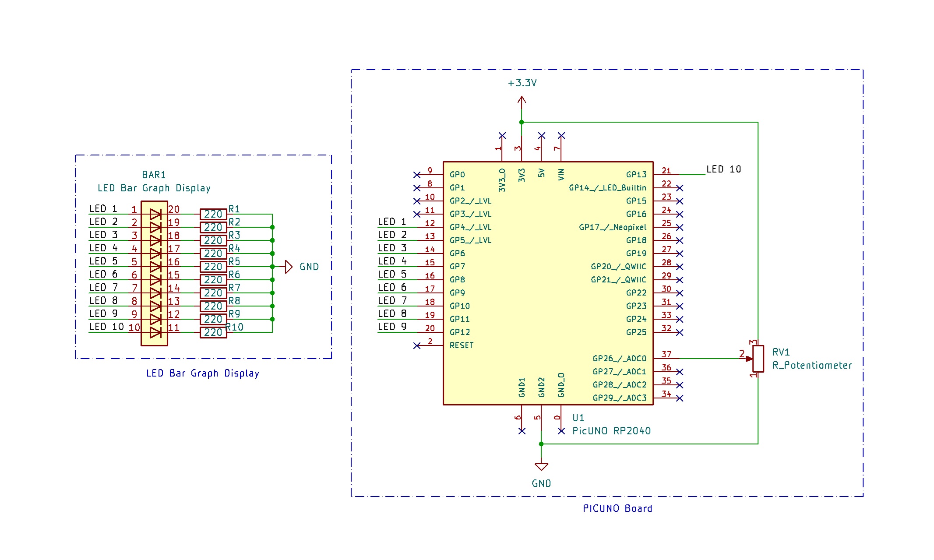Click the LED Bar Graph Display sheet label
934x560 pixels.
pos(203,373)
